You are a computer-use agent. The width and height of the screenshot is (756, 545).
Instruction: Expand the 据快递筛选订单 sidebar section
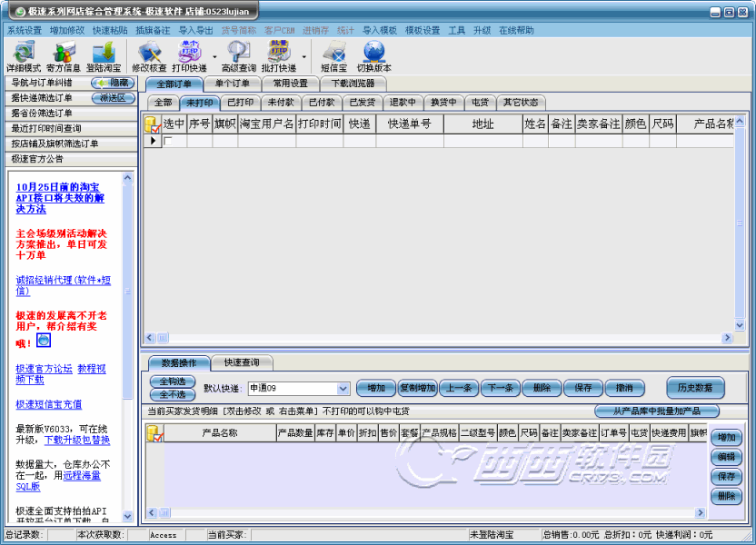42,98
